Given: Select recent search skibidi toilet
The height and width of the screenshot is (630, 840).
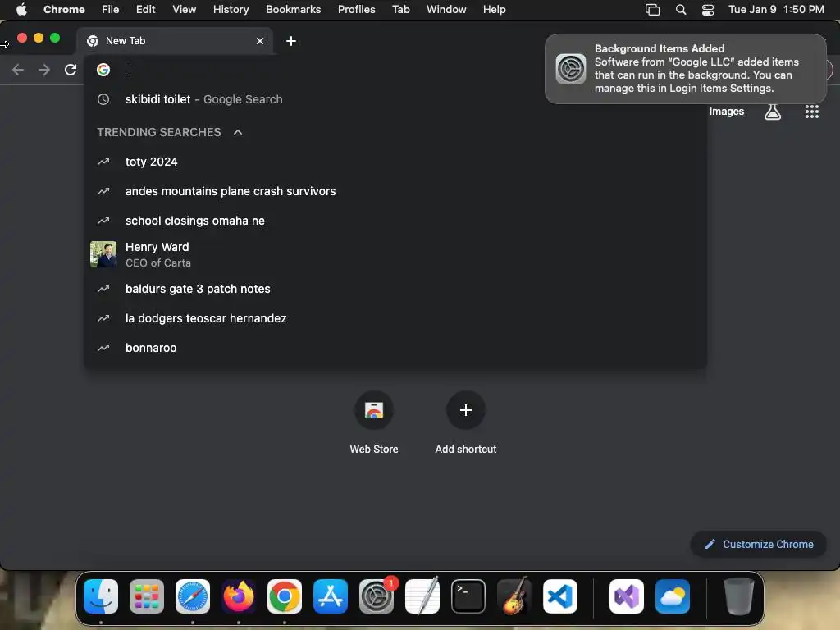Looking at the screenshot, I should (395, 99).
